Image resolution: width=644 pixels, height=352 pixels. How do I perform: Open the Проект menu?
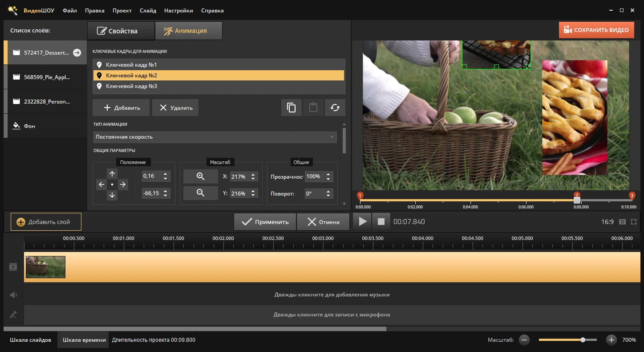(x=122, y=10)
